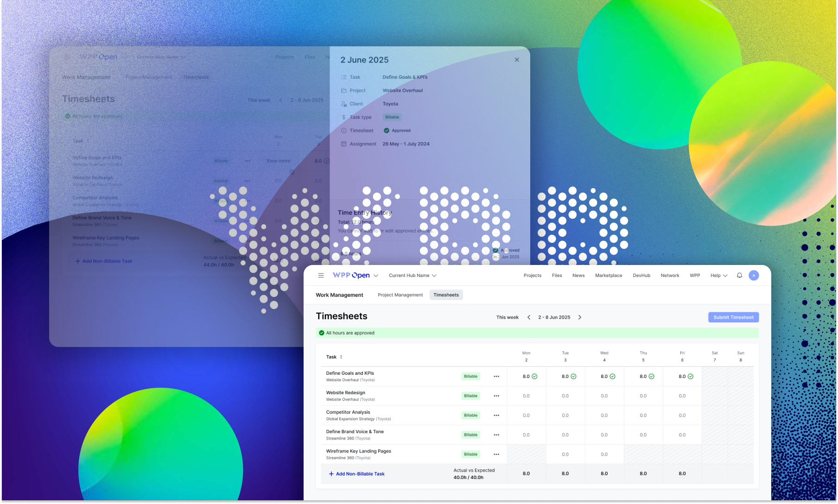
Task: Click Tuesday 8.0 hours for Define Goals
Action: point(565,377)
